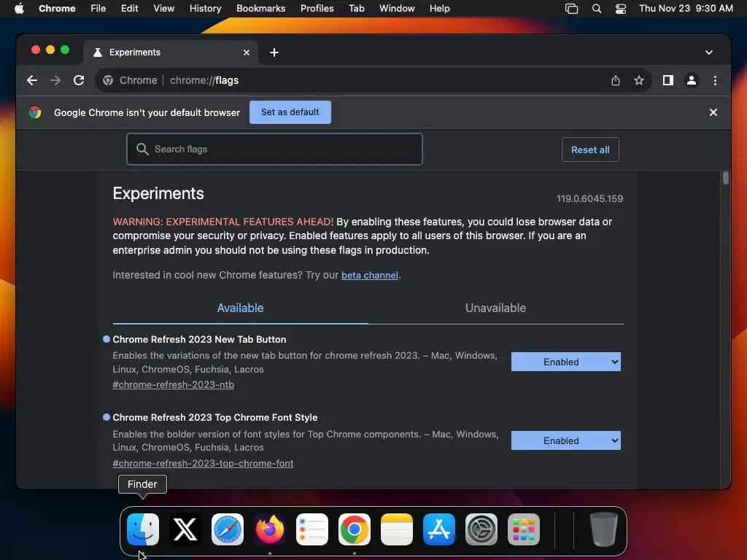Open #chrome-refresh-2023-top-chrome-font anchor link
The height and width of the screenshot is (560, 747).
pos(203,463)
